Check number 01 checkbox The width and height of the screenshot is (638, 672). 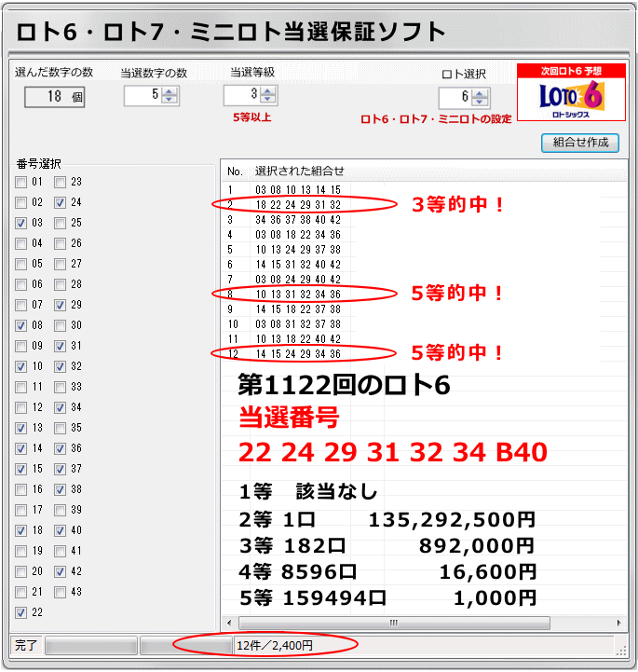(21, 182)
